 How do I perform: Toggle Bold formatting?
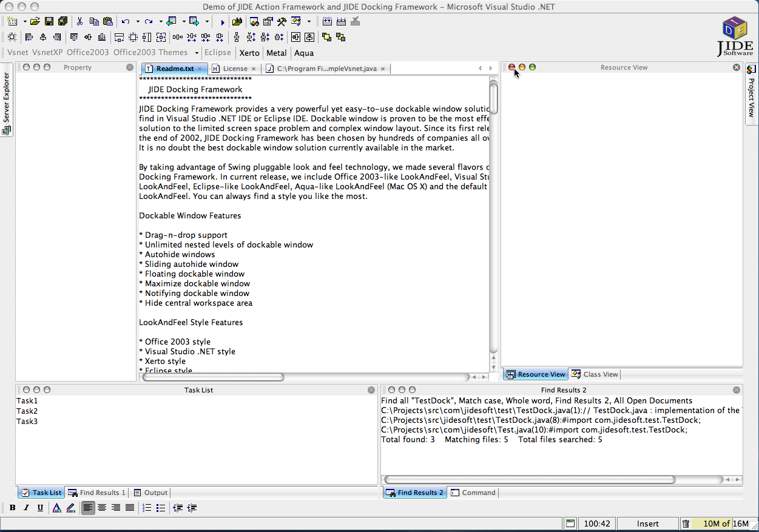tap(12, 508)
